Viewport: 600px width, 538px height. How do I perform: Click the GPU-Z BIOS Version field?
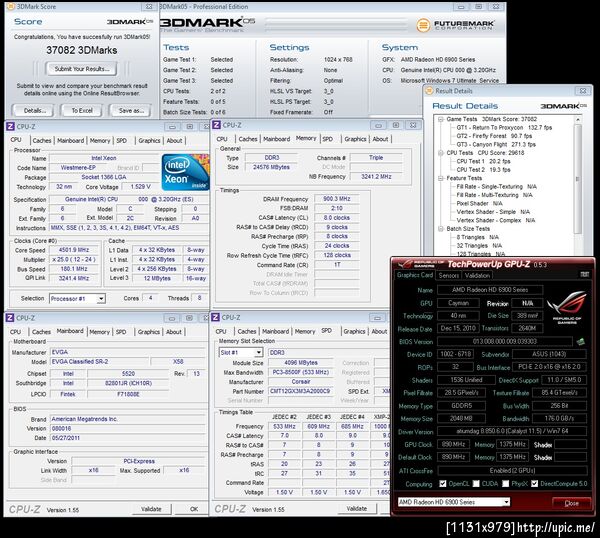[505, 341]
